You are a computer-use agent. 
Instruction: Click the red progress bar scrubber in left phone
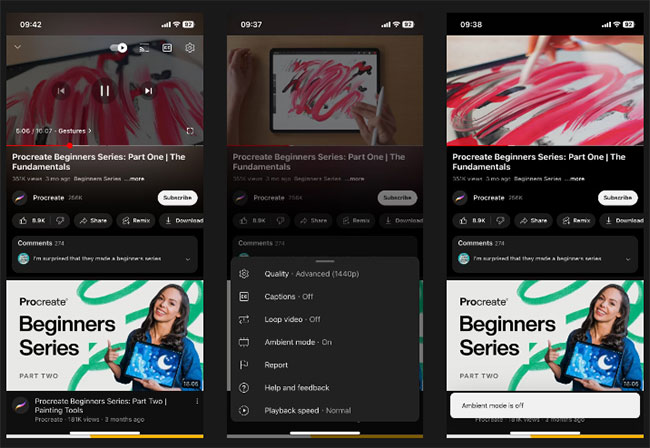(x=70, y=145)
